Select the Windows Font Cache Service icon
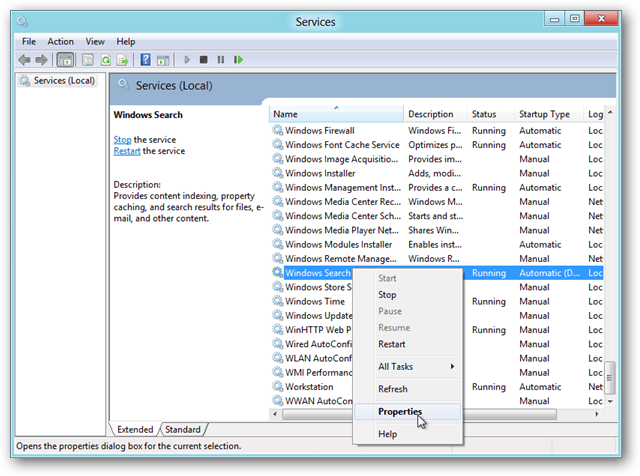This screenshot has height=476, width=640. [x=278, y=145]
